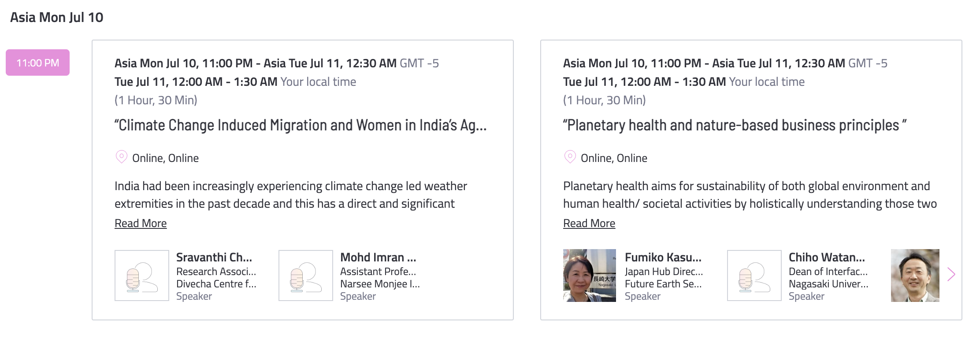Click Sravanthi Ch... microphone placeholder avatar
This screenshot has height=338, width=980.
pyautogui.click(x=142, y=276)
